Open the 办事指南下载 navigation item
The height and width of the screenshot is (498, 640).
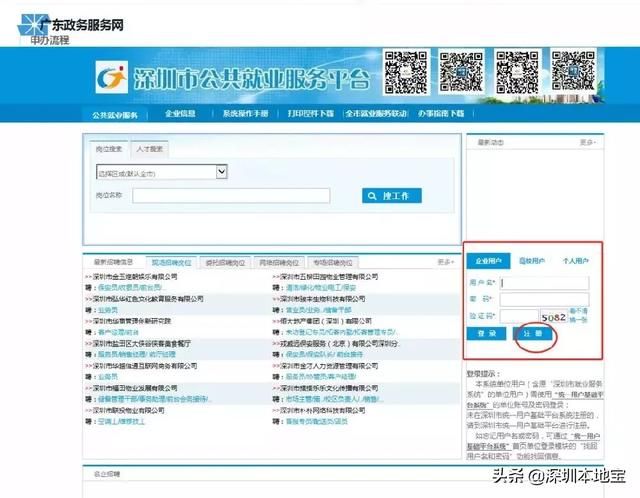[x=441, y=113]
